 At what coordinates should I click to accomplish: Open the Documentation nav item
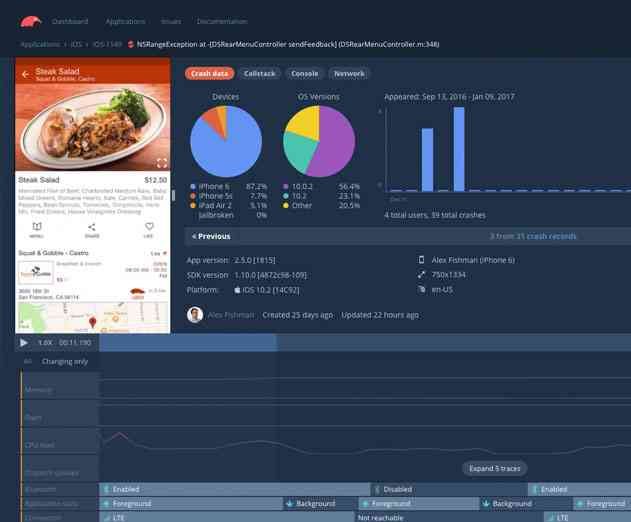(x=222, y=21)
